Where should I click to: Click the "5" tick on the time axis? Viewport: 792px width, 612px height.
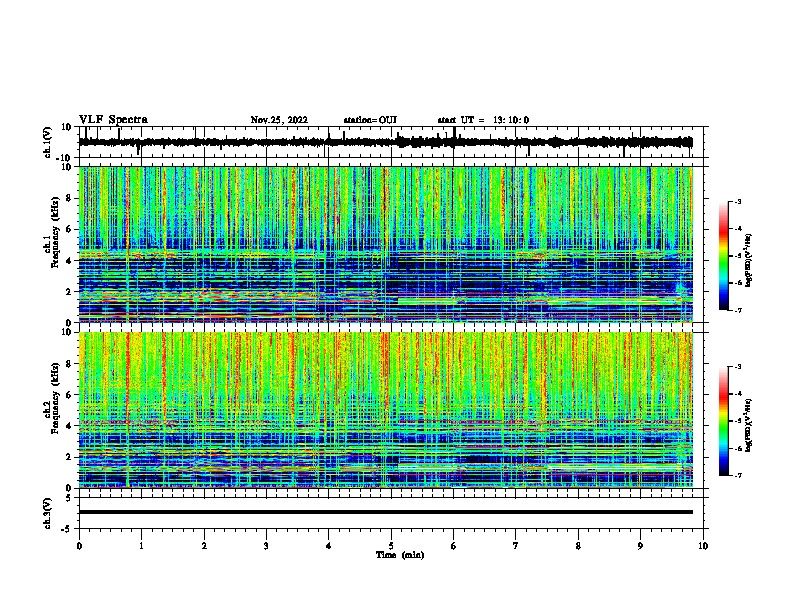(x=391, y=546)
